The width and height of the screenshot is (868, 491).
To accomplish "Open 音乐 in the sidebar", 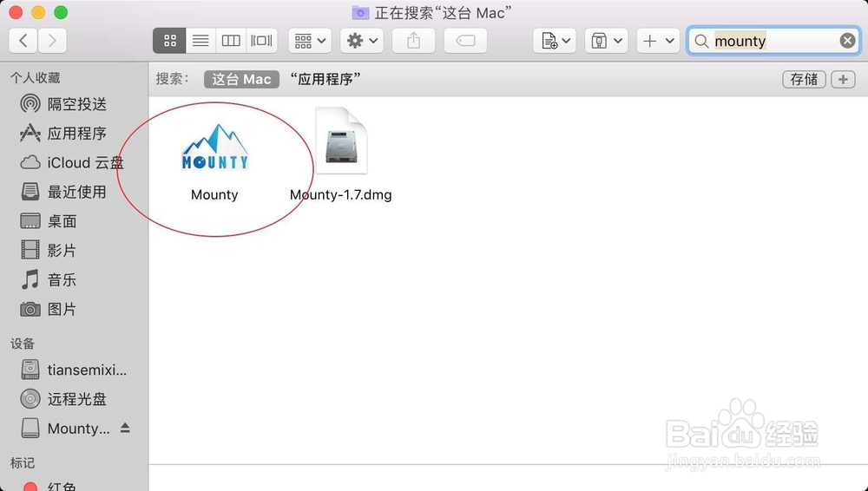I will click(x=74, y=279).
